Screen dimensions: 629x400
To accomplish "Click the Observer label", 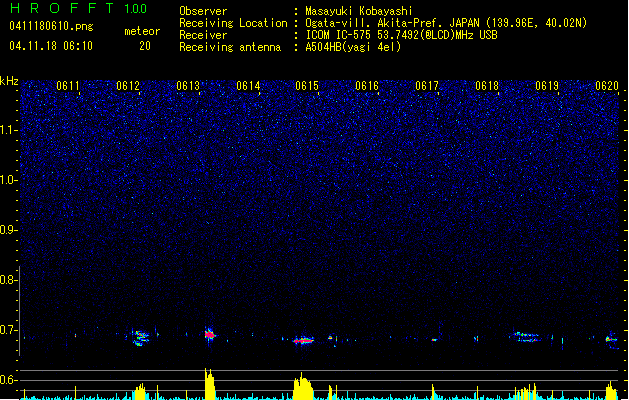I will [x=203, y=11].
